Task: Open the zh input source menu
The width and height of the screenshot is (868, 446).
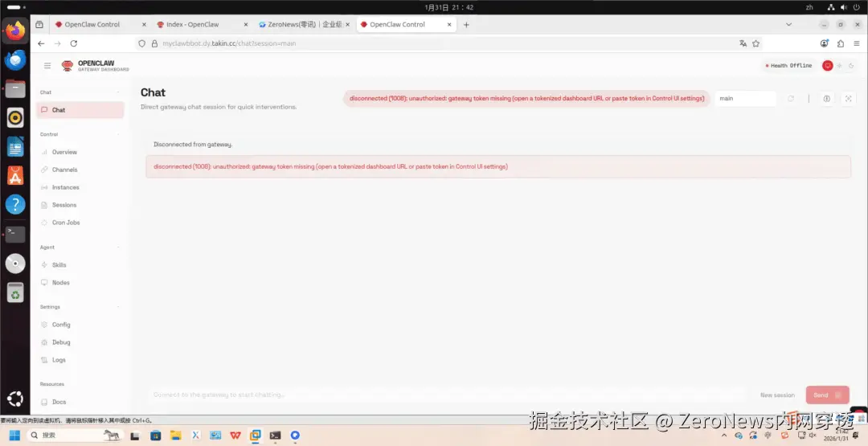Action: [x=809, y=7]
